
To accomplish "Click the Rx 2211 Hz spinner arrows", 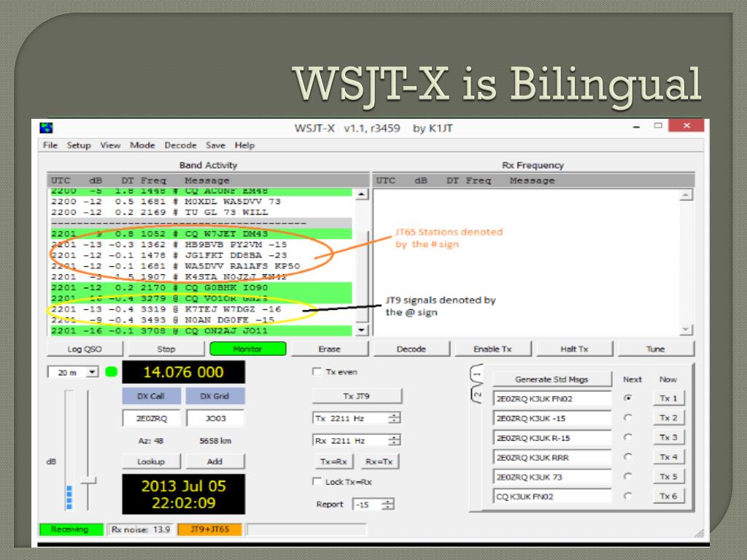I will [x=394, y=440].
